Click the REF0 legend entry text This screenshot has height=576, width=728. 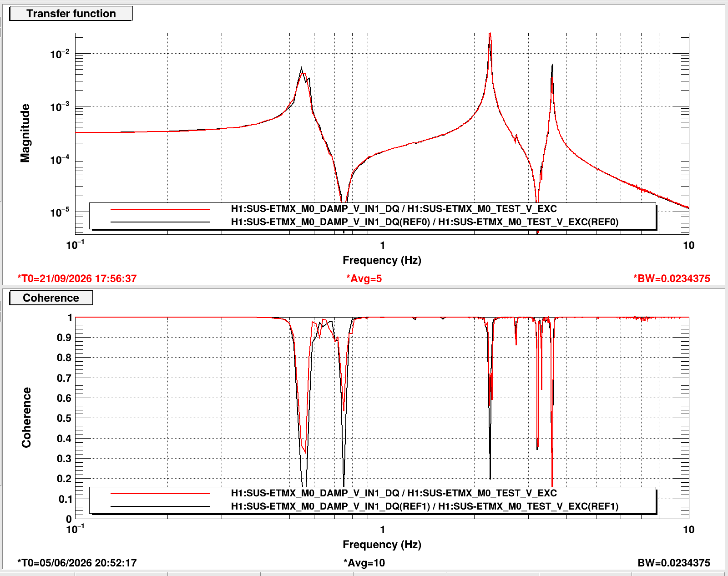pyautogui.click(x=425, y=222)
